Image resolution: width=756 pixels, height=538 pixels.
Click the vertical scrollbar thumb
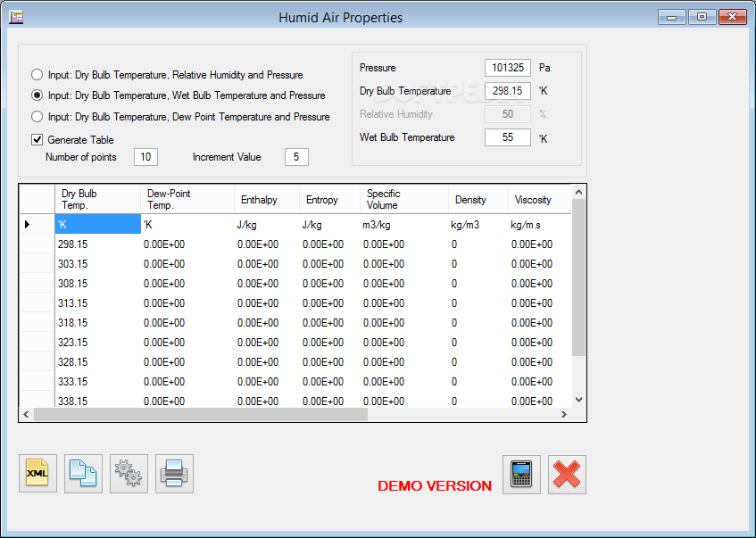tap(578, 277)
